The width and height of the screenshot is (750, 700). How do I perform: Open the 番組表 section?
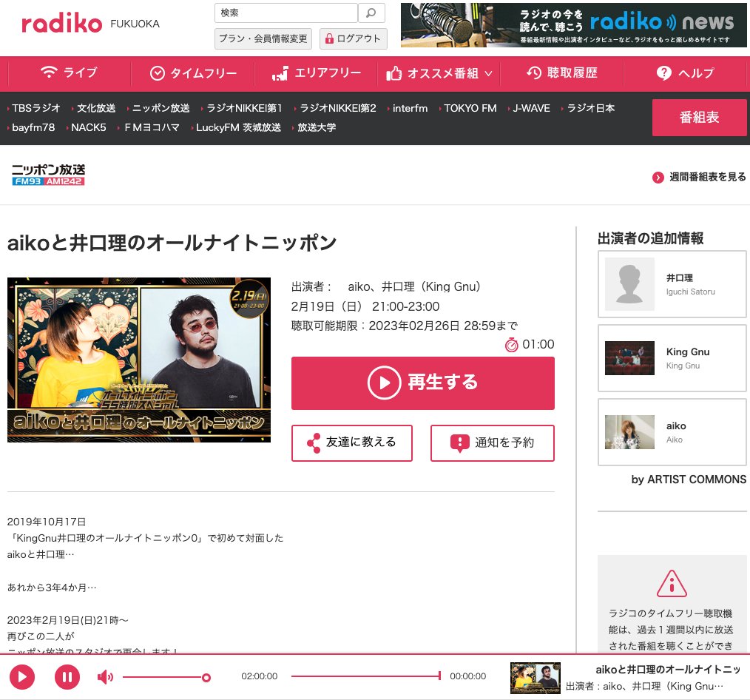pyautogui.click(x=699, y=117)
